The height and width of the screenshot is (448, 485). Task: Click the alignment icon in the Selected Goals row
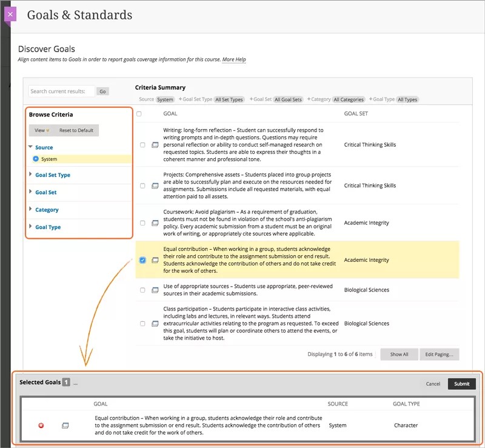tap(65, 426)
